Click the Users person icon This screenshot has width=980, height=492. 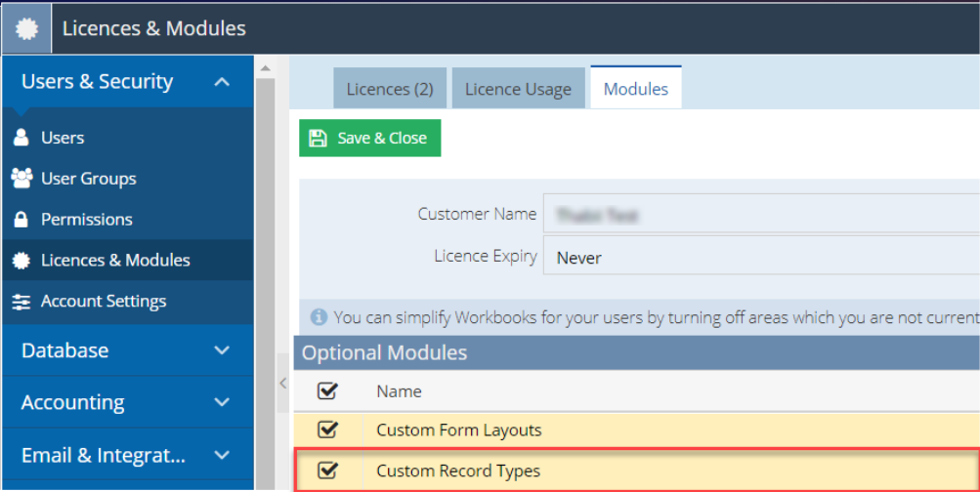[21, 138]
